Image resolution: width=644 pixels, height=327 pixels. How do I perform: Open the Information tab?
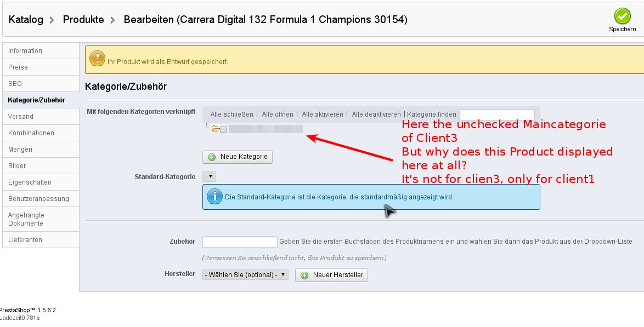pos(41,51)
